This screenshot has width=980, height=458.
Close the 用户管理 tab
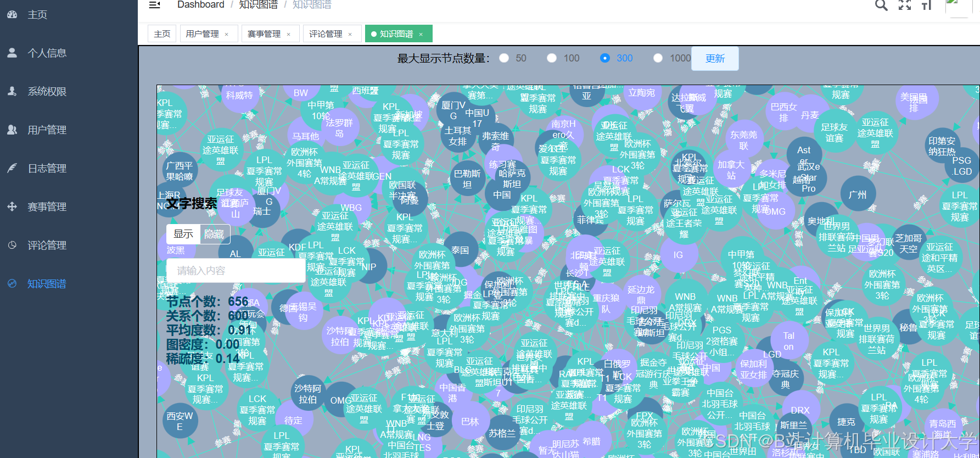click(x=226, y=34)
